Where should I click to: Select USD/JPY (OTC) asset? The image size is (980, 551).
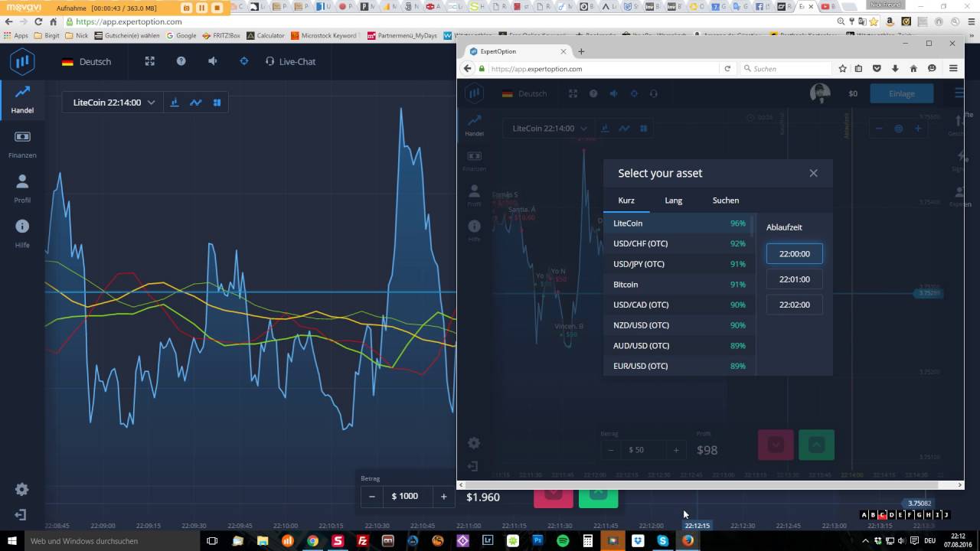point(678,264)
